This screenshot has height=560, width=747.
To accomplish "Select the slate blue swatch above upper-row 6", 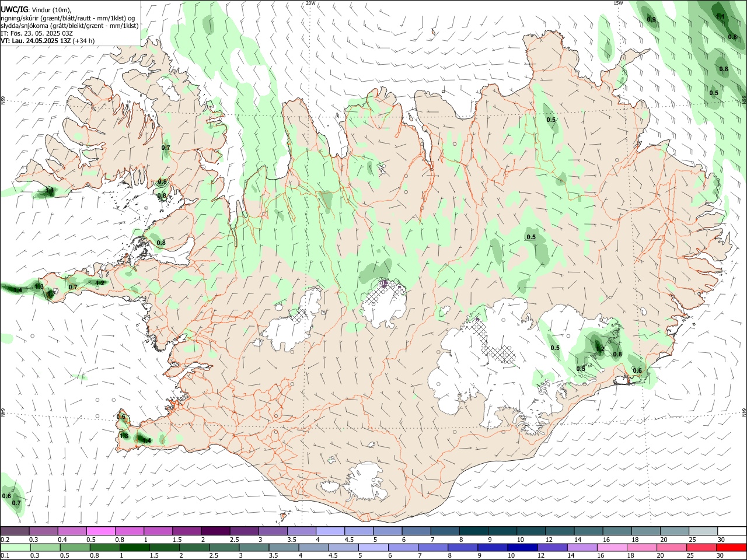I will [417, 531].
